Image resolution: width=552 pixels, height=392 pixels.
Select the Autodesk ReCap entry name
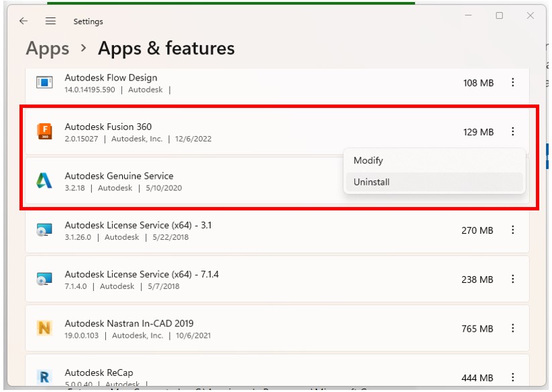pyautogui.click(x=99, y=373)
